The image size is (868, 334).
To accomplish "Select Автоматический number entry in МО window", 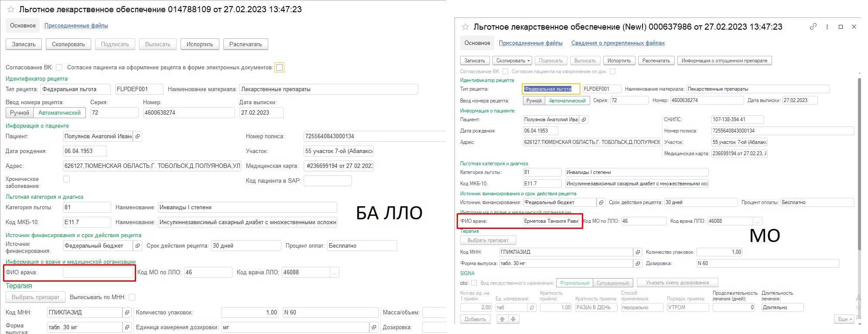I will 567,101.
